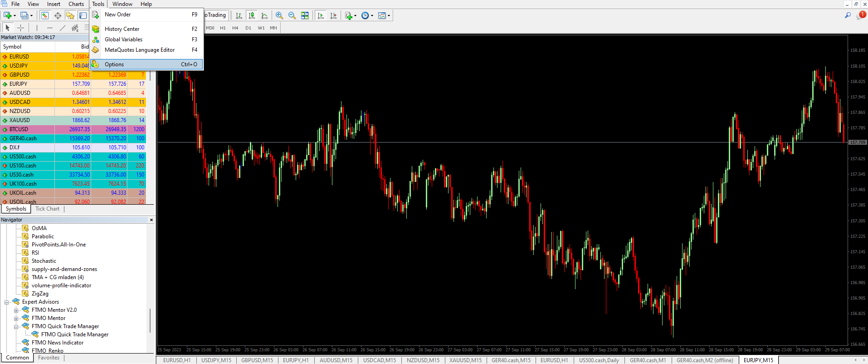Viewport: 868px width, 364px height.
Task: Set timeframe to H4
Action: point(235,28)
